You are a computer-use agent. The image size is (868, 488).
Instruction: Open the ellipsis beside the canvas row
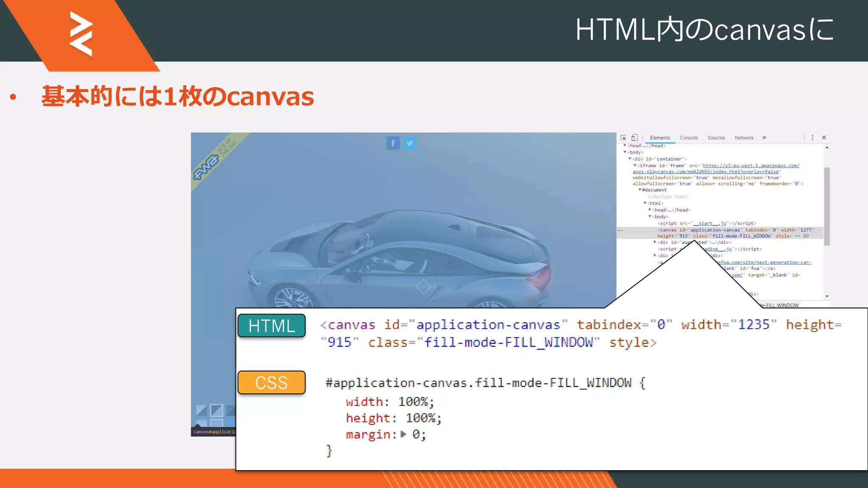tap(620, 230)
